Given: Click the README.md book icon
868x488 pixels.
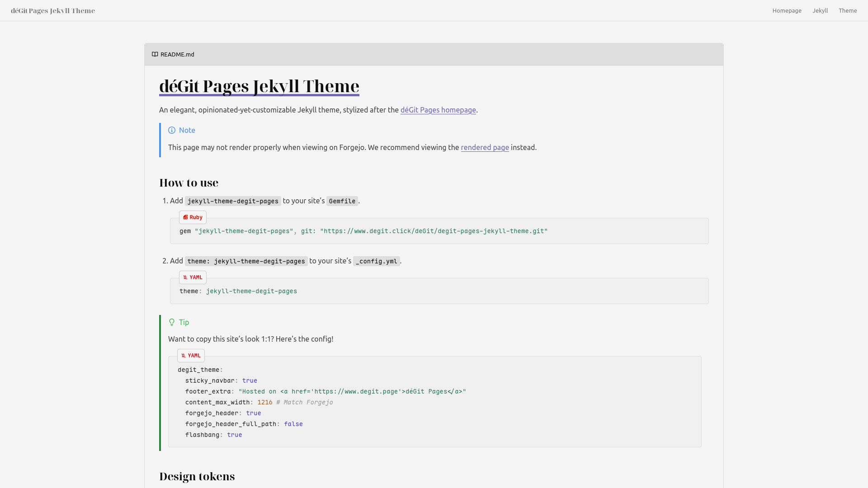Looking at the screenshot, I should click(x=155, y=54).
